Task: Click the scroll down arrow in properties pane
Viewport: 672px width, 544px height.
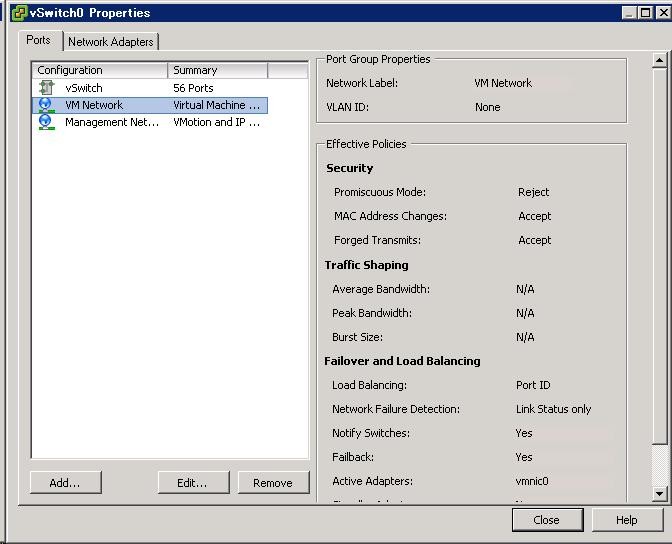Action: [x=659, y=494]
